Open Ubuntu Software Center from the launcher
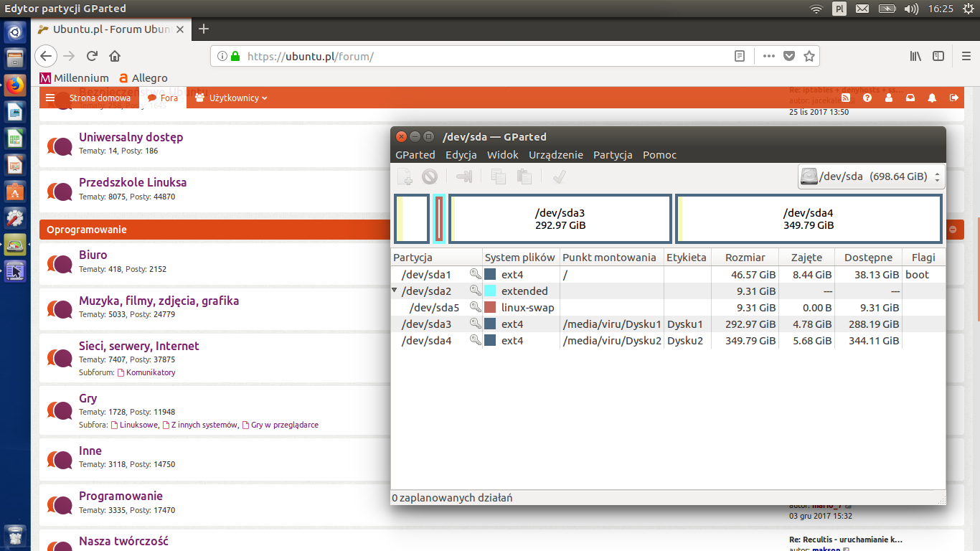The image size is (980, 551). tap(15, 192)
